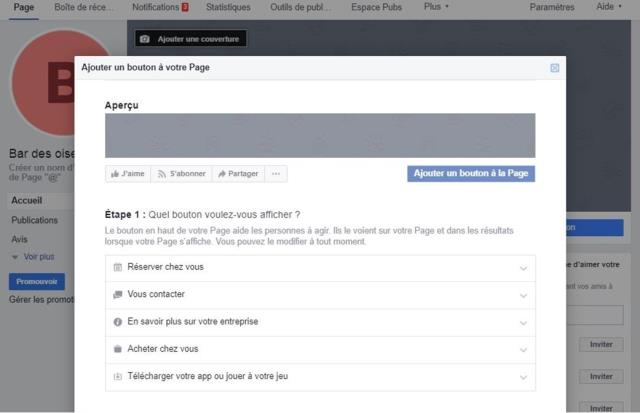The image size is (640, 413).
Task: Expand Télécharger votre app chevron
Action: (523, 377)
